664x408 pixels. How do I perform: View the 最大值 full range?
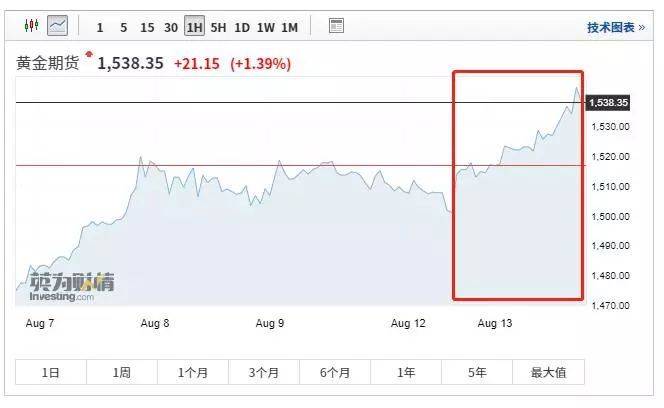point(548,373)
